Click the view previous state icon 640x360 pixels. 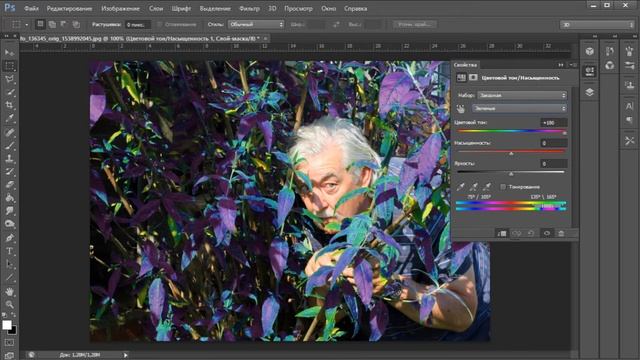(517, 233)
